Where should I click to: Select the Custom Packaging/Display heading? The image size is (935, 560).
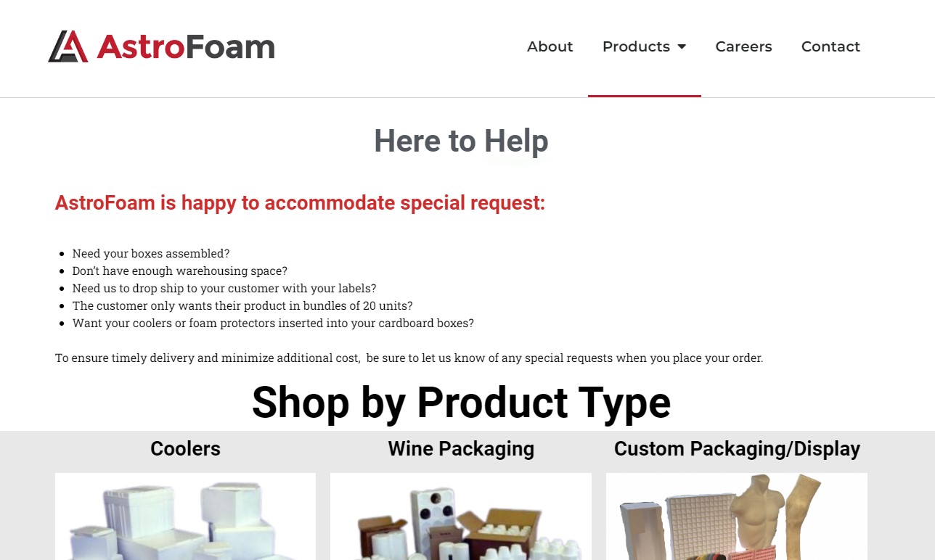737,448
